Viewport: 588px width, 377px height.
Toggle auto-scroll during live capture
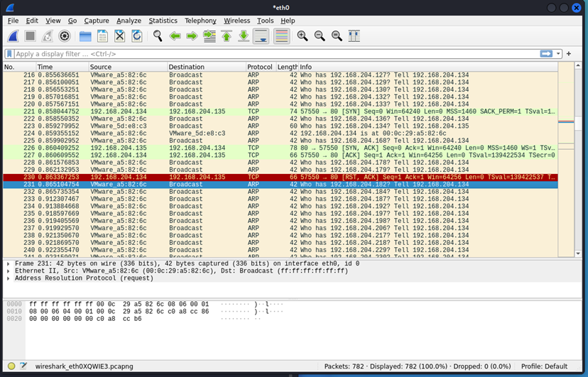(261, 36)
